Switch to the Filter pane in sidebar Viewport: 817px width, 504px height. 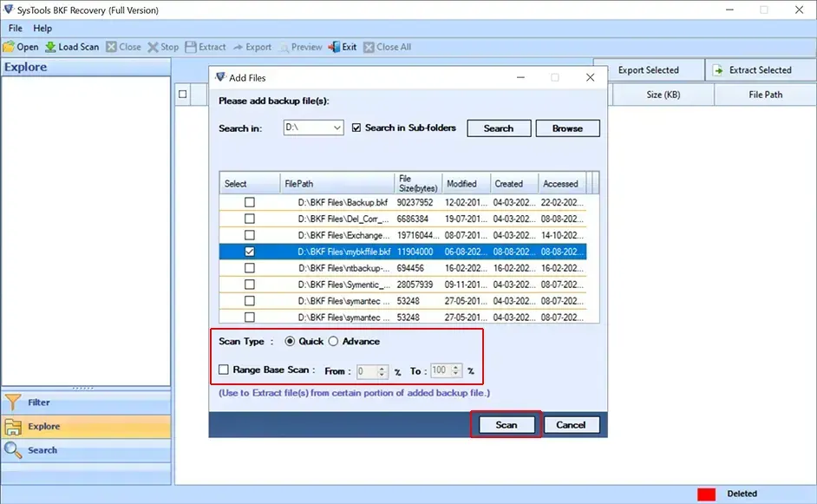86,402
